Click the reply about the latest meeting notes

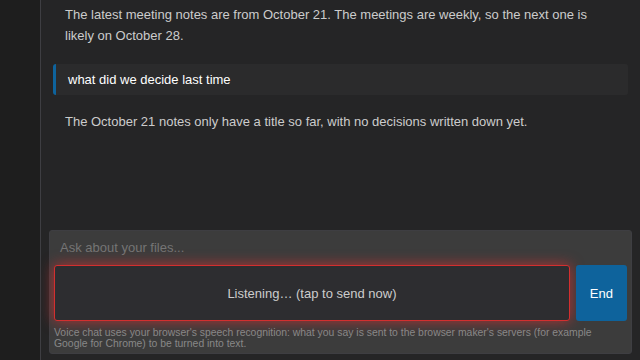[326, 25]
